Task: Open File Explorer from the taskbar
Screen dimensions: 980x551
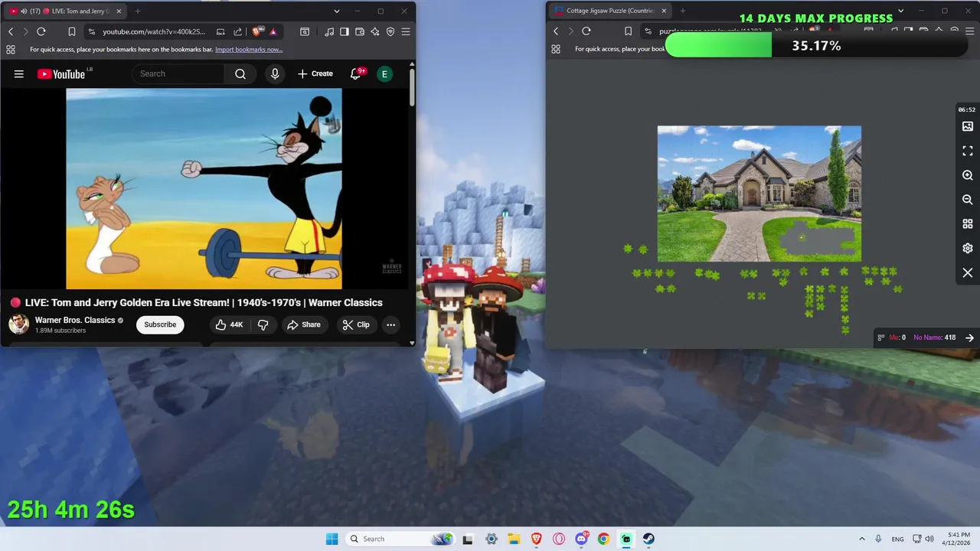Action: coord(514,539)
